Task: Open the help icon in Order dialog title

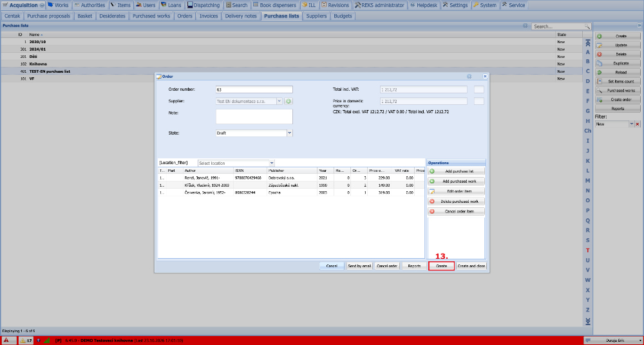Action: (469, 77)
